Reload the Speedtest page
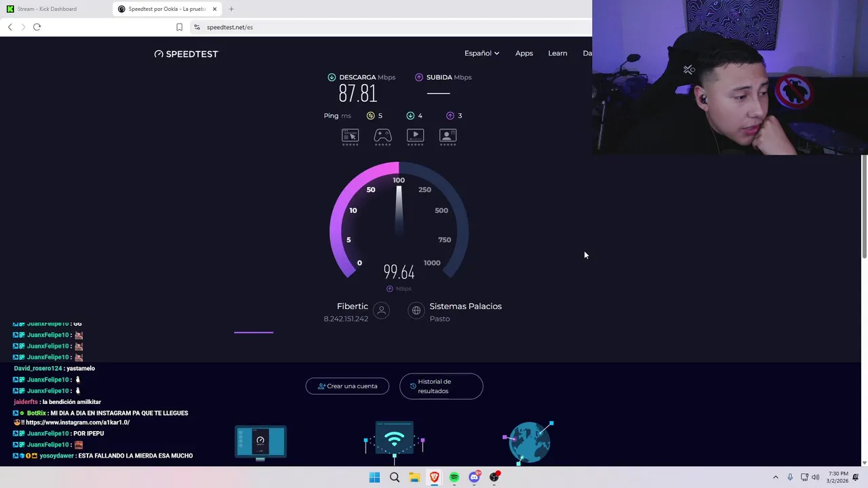 click(37, 27)
